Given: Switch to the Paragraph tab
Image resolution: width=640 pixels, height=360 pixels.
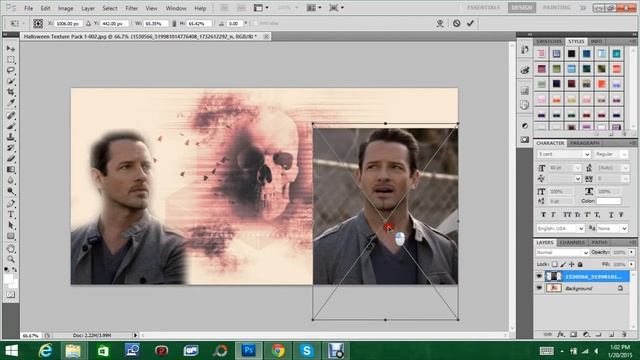Looking at the screenshot, I should 584,143.
